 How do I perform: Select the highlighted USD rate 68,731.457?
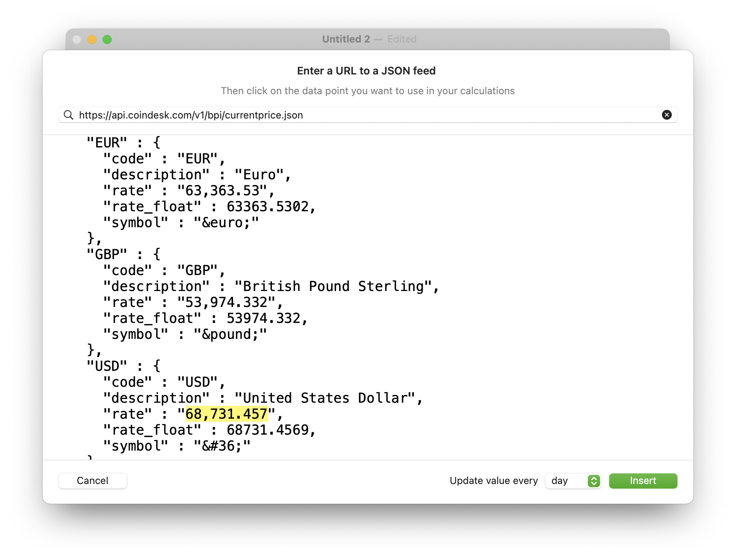point(226,414)
